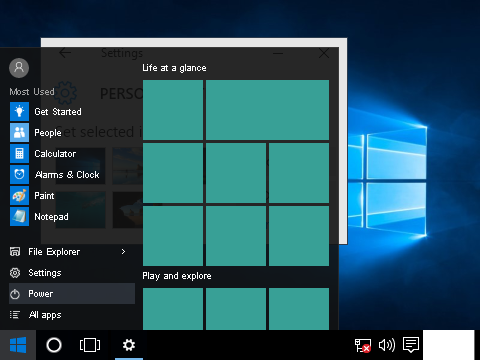The width and height of the screenshot is (480, 360).
Task: Launch Alarms & Clock app icon
Action: pos(19,174)
